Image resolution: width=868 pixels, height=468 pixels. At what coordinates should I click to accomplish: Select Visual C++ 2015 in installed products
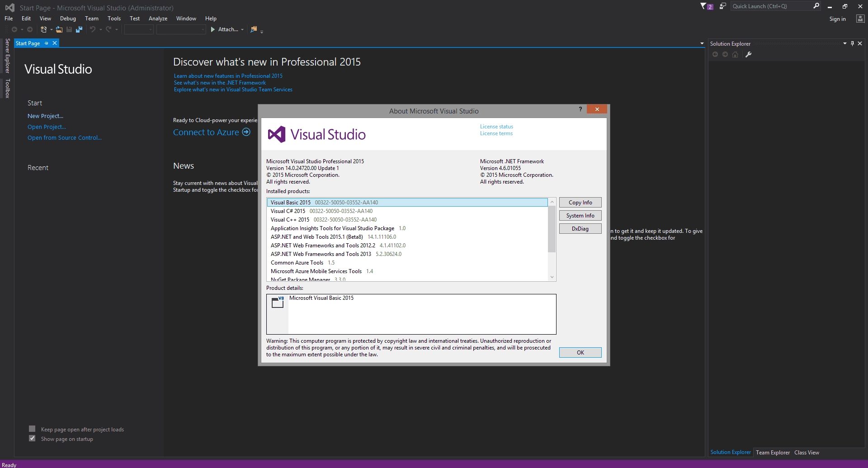[407, 220]
